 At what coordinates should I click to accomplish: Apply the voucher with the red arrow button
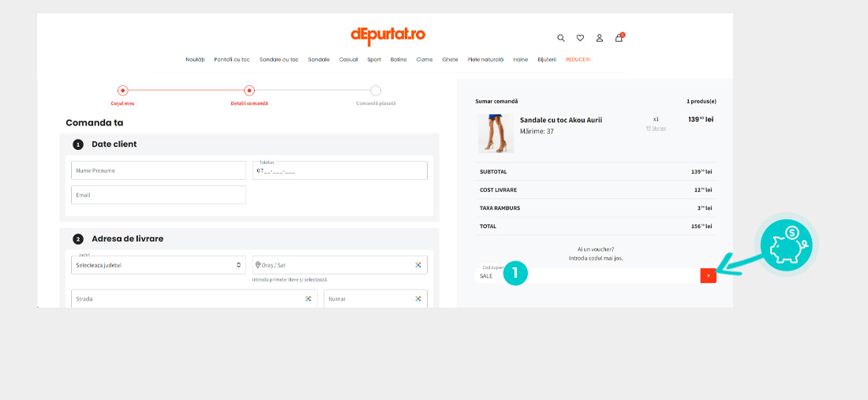[708, 275]
